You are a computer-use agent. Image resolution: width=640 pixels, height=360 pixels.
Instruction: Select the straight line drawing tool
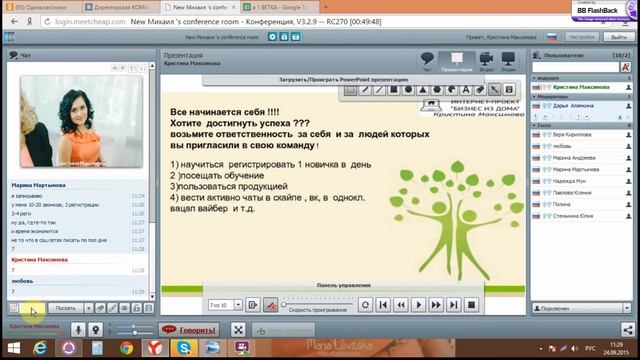tap(379, 89)
